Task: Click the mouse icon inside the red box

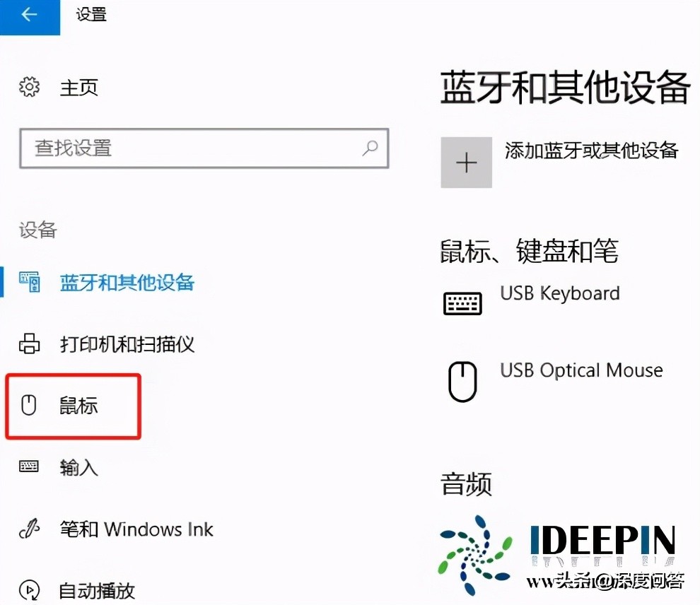Action: coord(28,405)
